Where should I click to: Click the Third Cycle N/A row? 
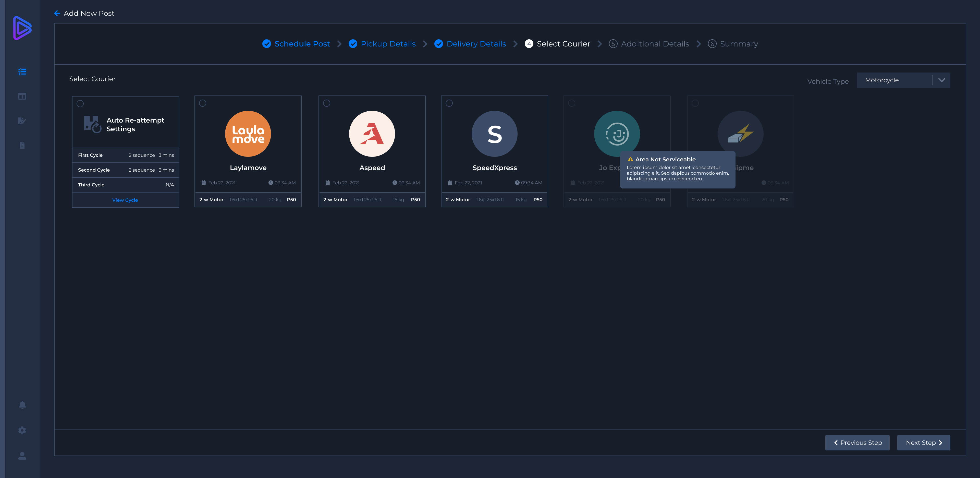pyautogui.click(x=126, y=185)
